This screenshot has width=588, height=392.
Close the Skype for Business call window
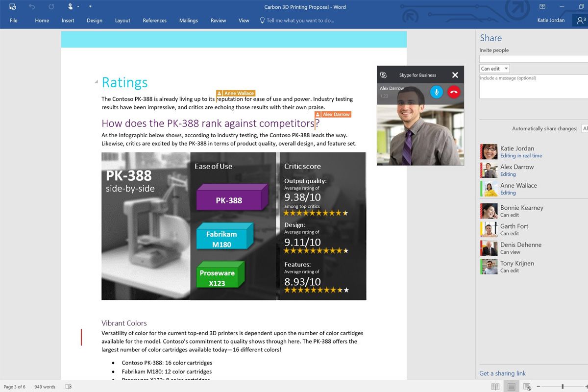[x=455, y=75]
